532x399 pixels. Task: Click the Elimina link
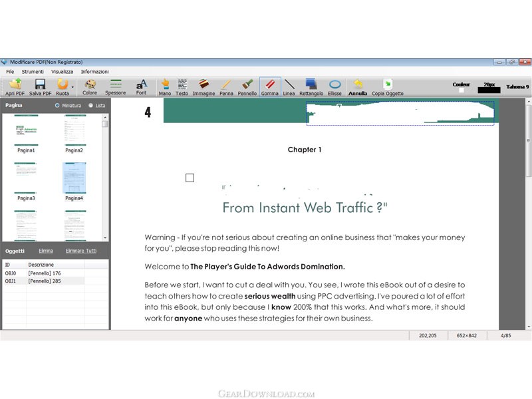[x=46, y=251]
